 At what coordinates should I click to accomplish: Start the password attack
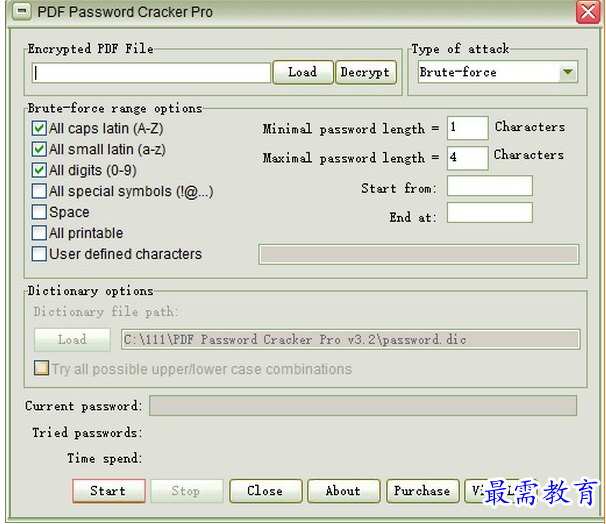click(109, 491)
